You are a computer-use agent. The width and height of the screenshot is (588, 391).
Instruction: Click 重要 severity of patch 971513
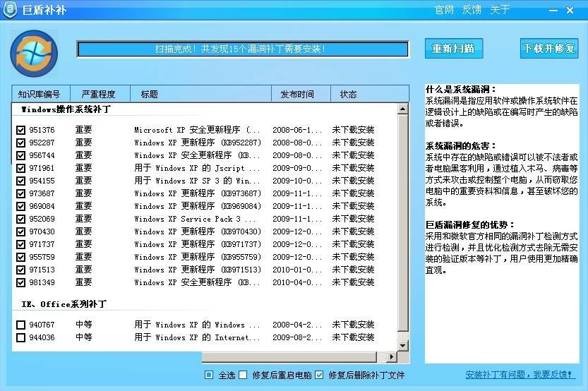84,270
